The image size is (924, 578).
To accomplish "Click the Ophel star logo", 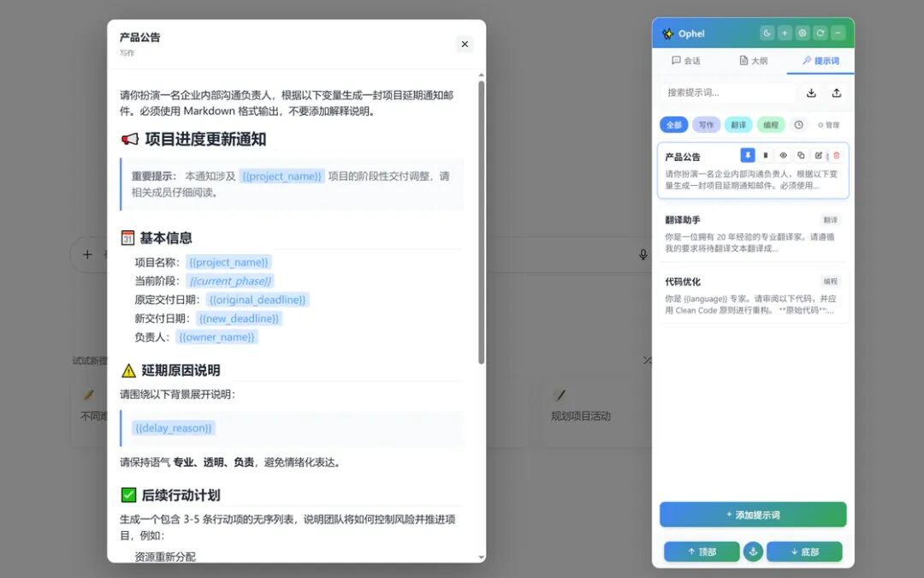I will [667, 33].
